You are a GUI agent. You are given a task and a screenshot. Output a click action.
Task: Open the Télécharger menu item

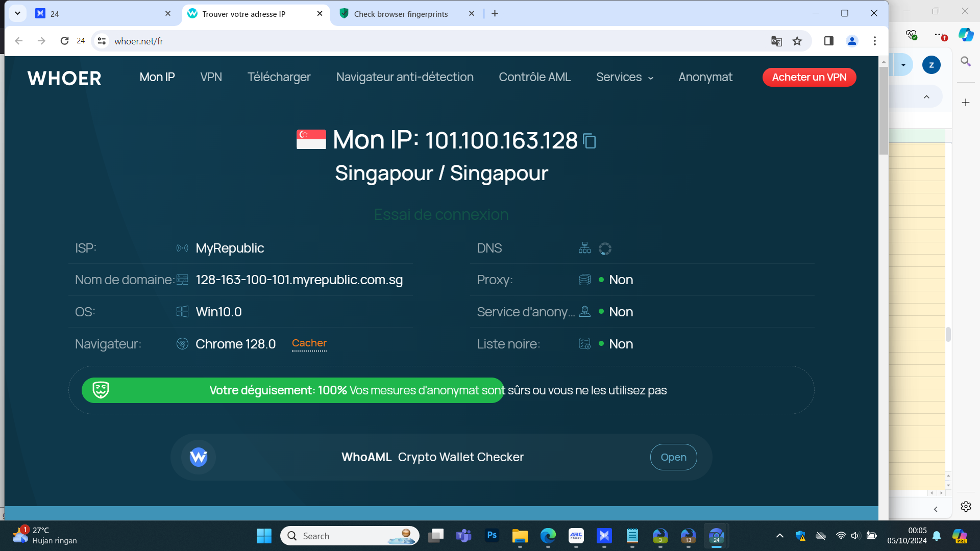point(279,78)
